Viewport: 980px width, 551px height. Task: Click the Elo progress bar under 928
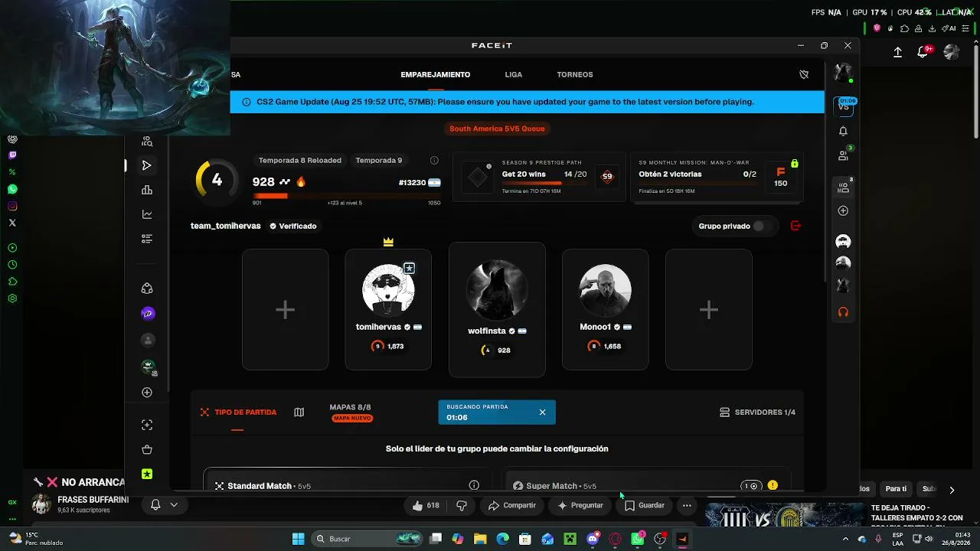(x=347, y=196)
